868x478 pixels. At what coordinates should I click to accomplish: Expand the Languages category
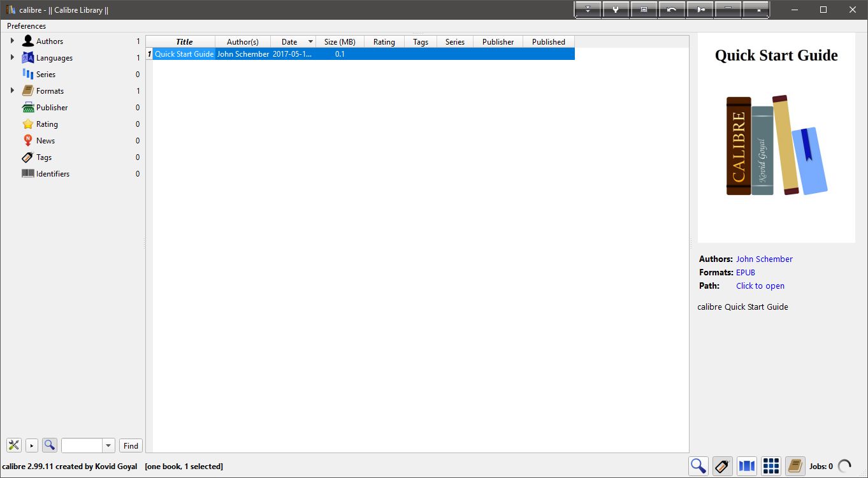click(x=12, y=57)
